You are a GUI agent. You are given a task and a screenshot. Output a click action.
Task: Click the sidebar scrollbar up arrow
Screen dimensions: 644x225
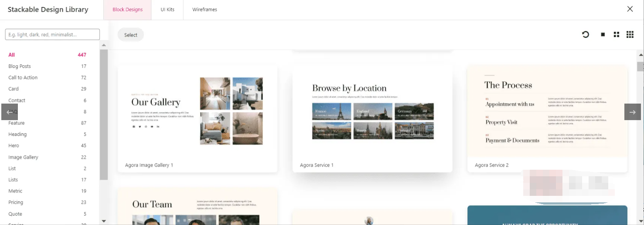pos(104,45)
